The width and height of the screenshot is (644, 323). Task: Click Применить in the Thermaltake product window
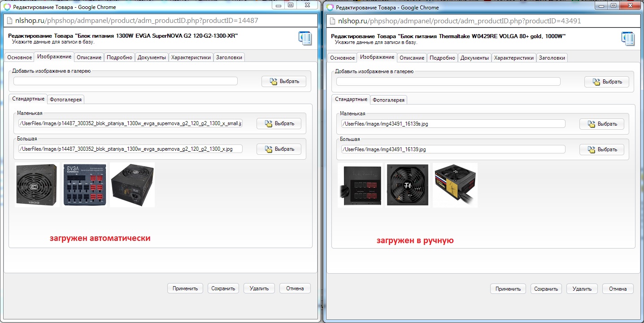[x=508, y=289]
